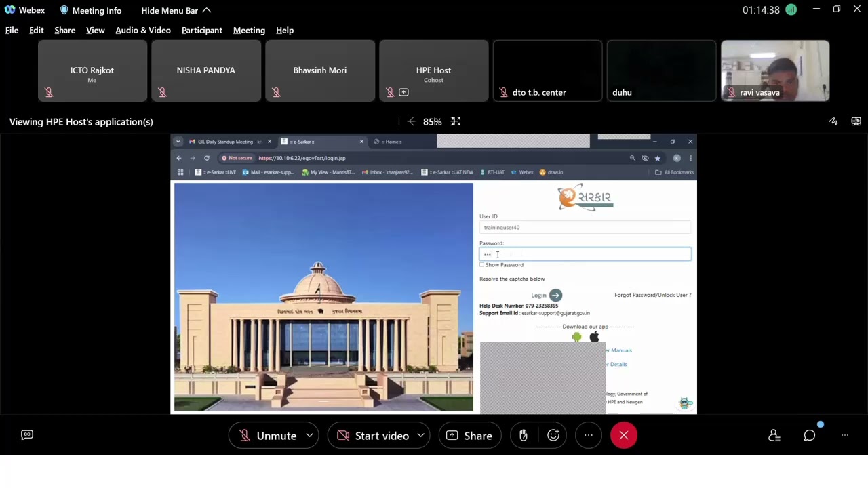
Task: Toggle closed captions icon
Action: pos(27,435)
